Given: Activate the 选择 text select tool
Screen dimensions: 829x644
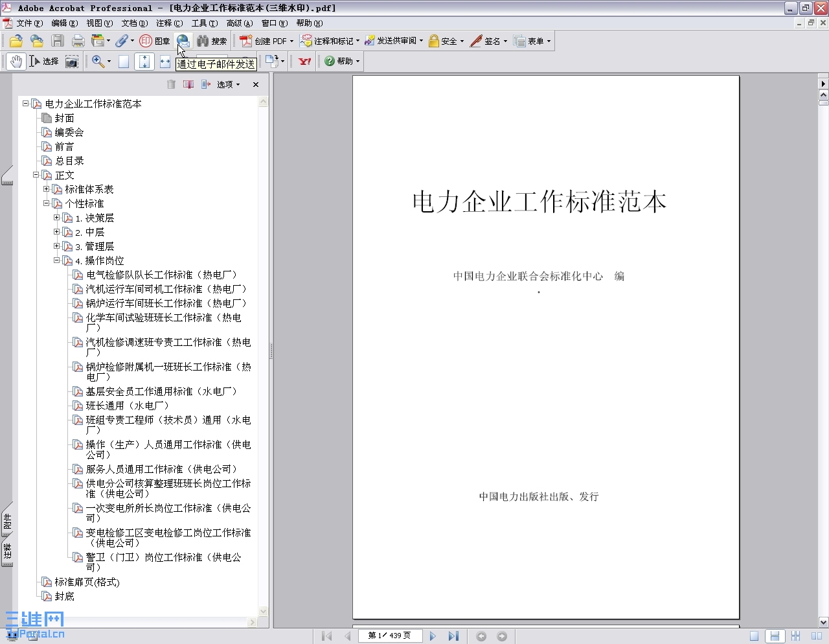Looking at the screenshot, I should click(x=43, y=62).
